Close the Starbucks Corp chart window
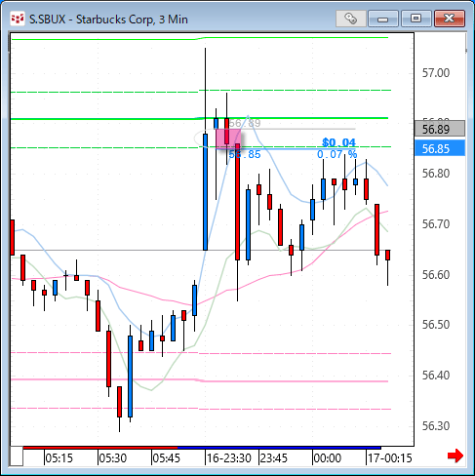The height and width of the screenshot is (476, 475). [x=450, y=19]
